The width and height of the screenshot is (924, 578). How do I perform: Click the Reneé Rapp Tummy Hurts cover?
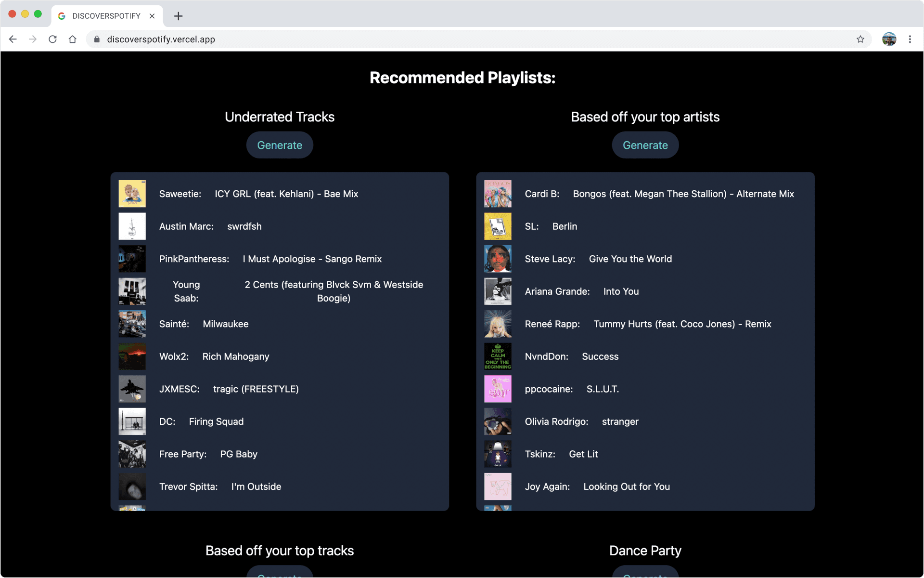coord(498,324)
